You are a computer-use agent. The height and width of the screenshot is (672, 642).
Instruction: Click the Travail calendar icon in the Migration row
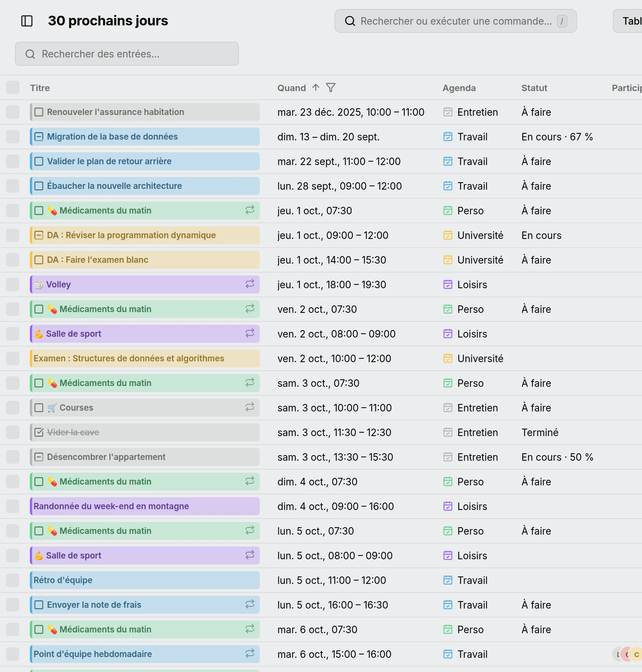tap(448, 137)
